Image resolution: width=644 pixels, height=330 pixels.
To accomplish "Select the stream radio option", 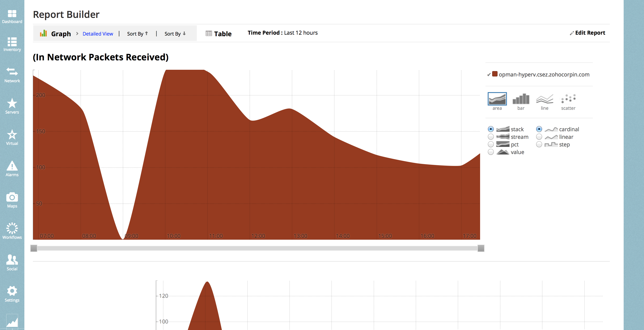I will 491,137.
